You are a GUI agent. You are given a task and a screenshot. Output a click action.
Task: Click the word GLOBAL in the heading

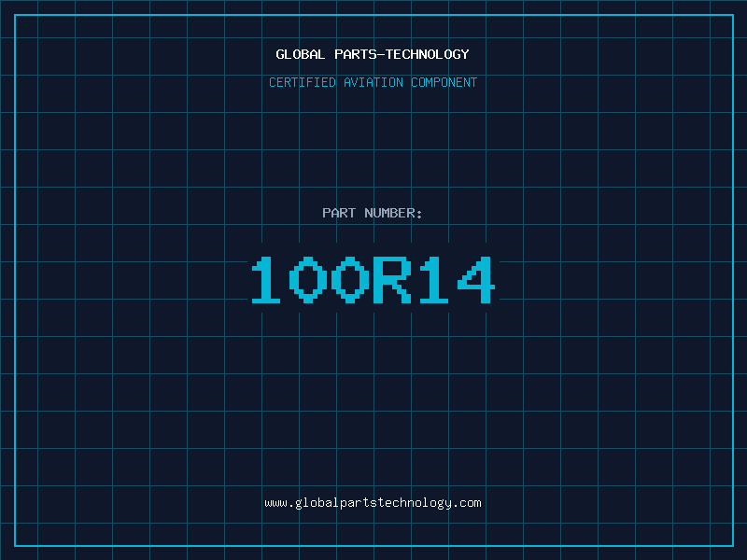[301, 54]
